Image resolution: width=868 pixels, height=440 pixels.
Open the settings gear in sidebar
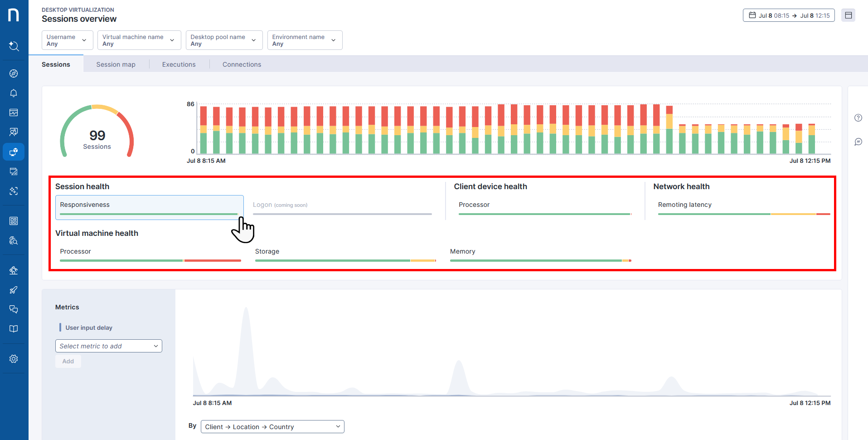[x=14, y=359]
